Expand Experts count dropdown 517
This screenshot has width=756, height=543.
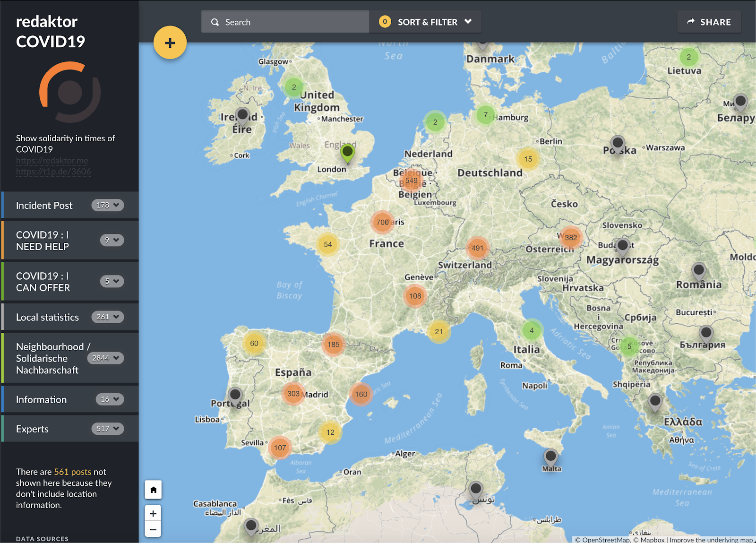click(108, 429)
